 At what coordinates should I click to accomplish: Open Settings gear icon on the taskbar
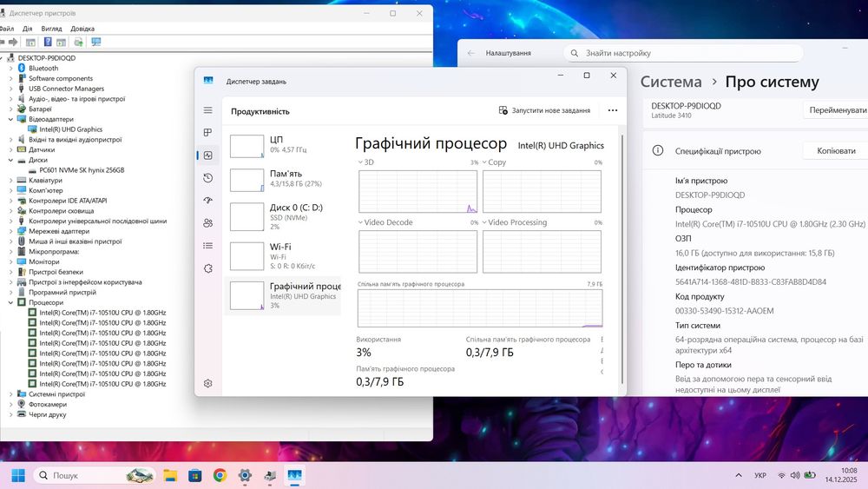245,475
